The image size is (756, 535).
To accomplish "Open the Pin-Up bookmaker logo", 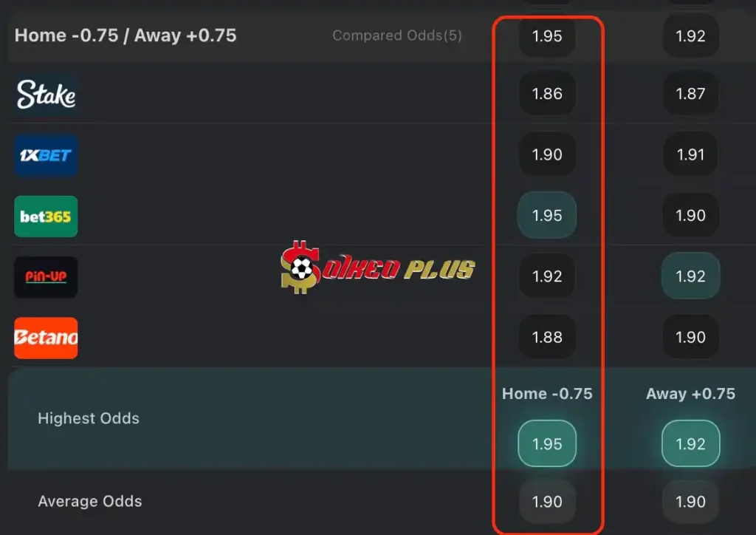I will click(x=46, y=277).
